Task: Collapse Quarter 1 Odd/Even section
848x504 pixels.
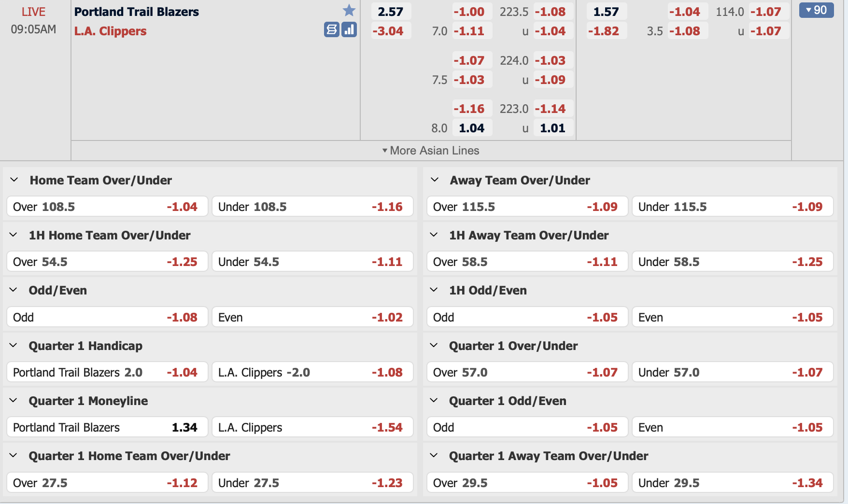Action: (x=434, y=401)
